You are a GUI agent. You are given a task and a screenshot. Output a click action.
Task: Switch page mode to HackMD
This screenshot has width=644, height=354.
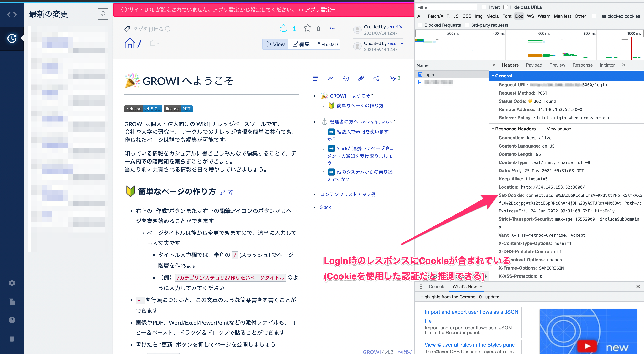click(x=326, y=44)
